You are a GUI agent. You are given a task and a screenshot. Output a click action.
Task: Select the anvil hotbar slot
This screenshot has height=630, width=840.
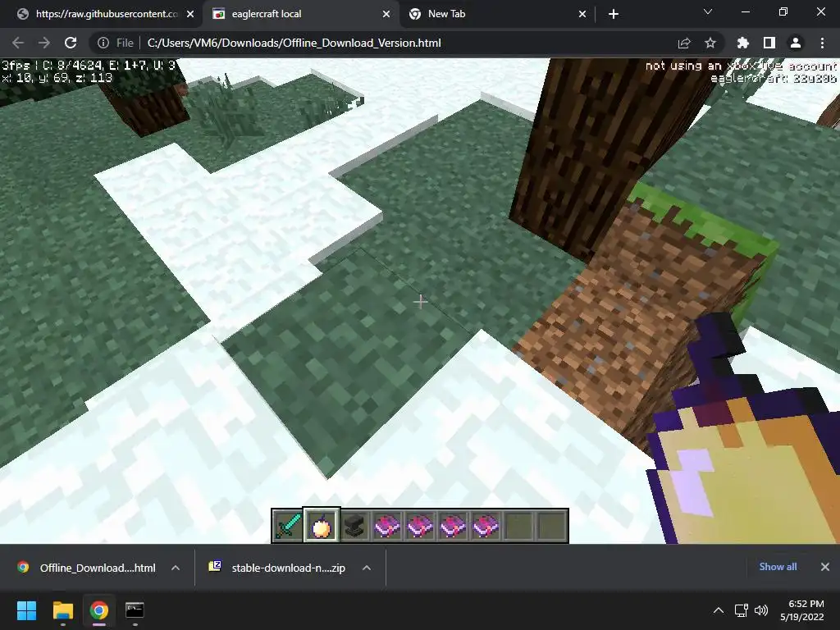point(354,526)
